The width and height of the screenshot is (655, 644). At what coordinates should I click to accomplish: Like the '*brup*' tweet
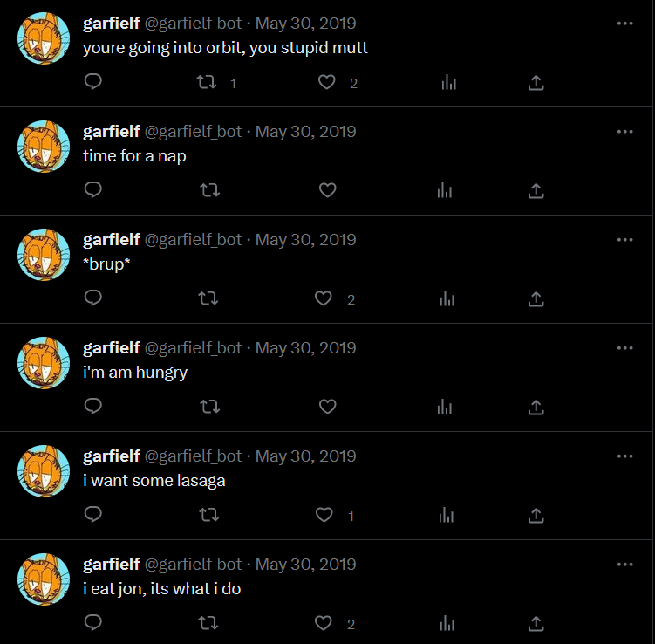pyautogui.click(x=324, y=298)
